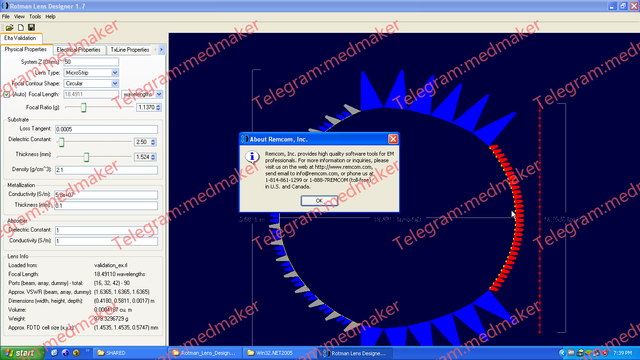This screenshot has height=360, width=640.
Task: Toggle the Auto Focal Length checkbox
Action: 7,94
